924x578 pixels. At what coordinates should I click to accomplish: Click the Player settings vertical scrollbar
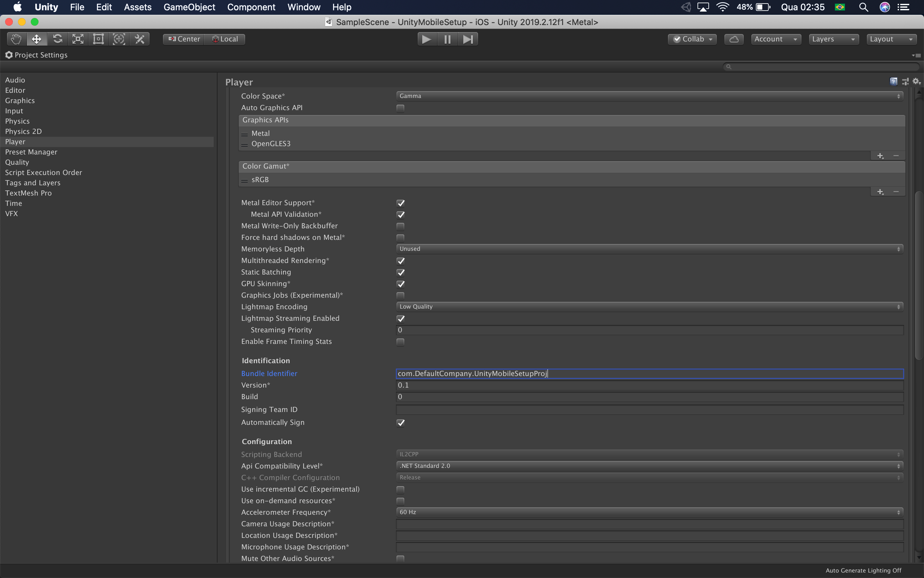[x=919, y=275]
